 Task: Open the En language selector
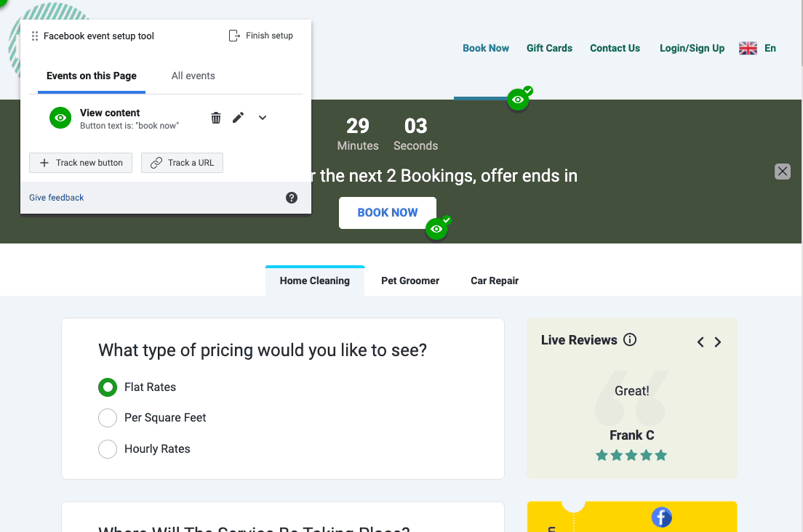coord(758,49)
